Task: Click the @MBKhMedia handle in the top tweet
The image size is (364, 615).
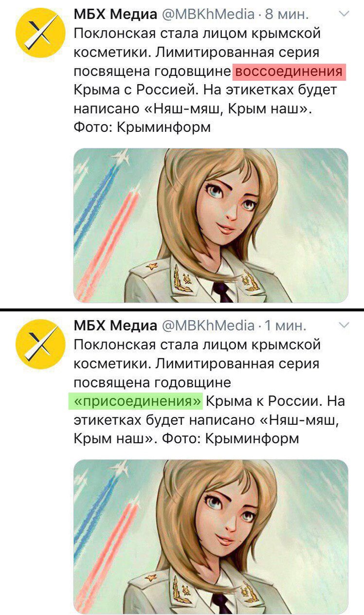Action: (x=208, y=14)
